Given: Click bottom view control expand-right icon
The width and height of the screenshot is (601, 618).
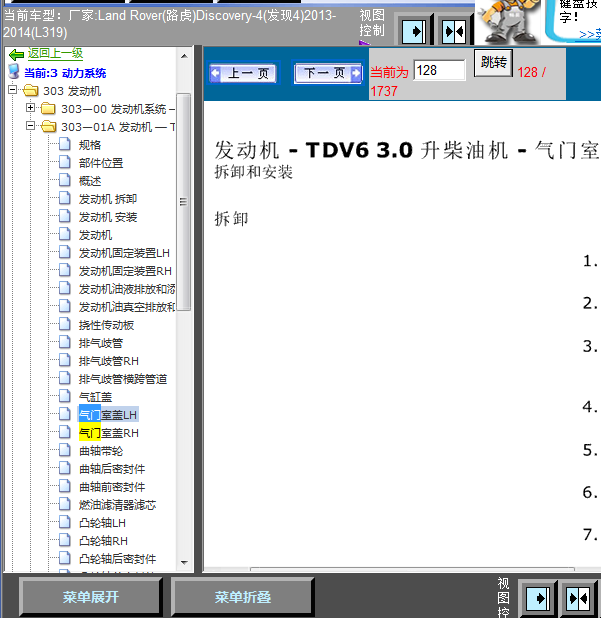Looking at the screenshot, I should [538, 599].
